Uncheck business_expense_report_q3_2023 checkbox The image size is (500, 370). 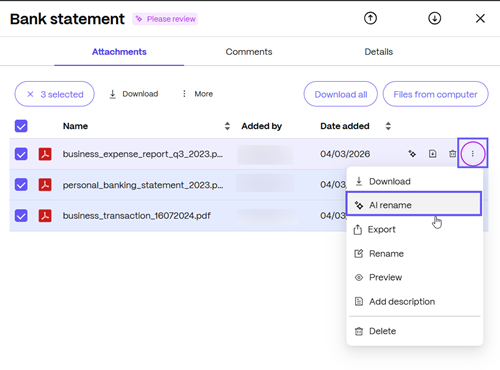(x=21, y=154)
